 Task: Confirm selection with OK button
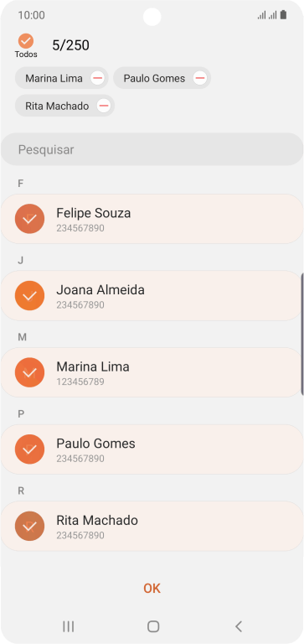152,588
